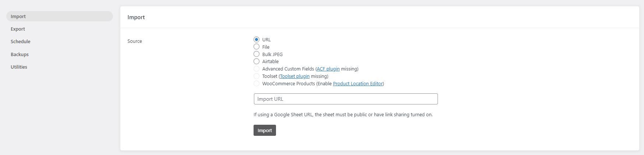Follow the Product Location Editor link
Image resolution: width=644 pixels, height=155 pixels.
tap(358, 84)
